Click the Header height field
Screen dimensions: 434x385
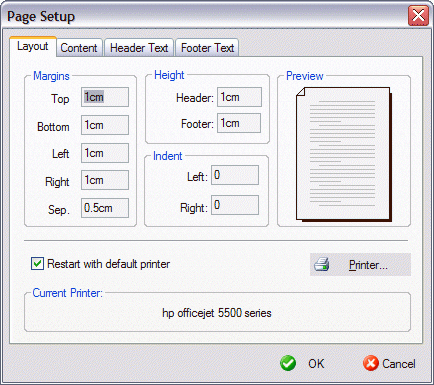click(239, 97)
